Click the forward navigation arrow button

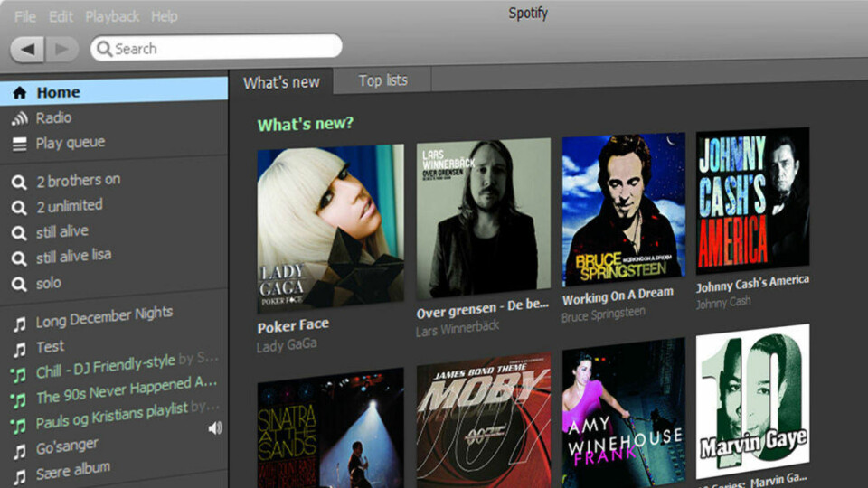pos(61,49)
